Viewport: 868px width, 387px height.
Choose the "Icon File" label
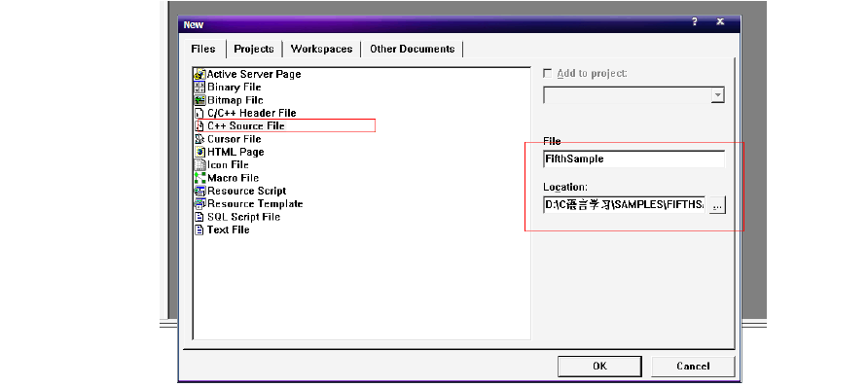pyautogui.click(x=228, y=164)
